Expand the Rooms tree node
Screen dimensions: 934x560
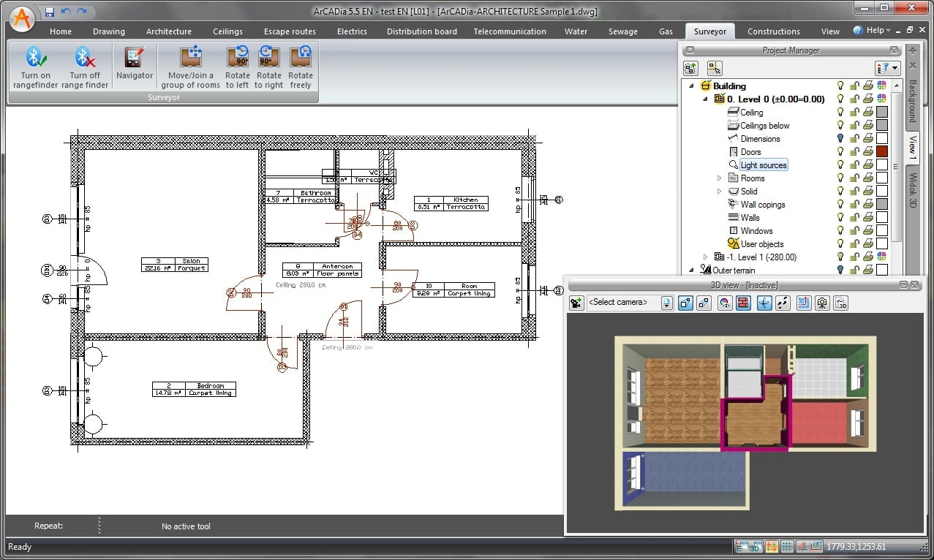point(719,178)
